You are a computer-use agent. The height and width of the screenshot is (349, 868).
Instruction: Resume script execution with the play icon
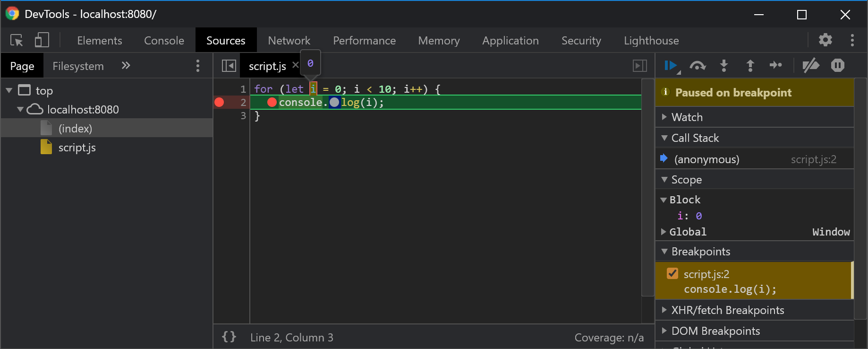671,66
